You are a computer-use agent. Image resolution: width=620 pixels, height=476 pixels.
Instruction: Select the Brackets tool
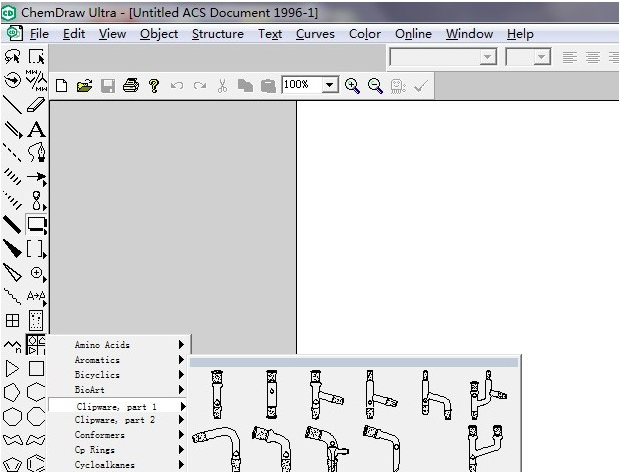click(x=36, y=249)
